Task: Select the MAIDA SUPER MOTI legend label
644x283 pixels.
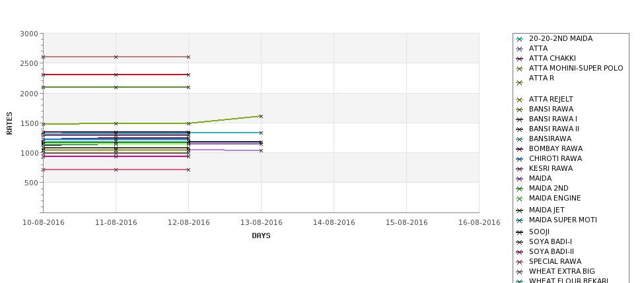Action: tap(563, 220)
